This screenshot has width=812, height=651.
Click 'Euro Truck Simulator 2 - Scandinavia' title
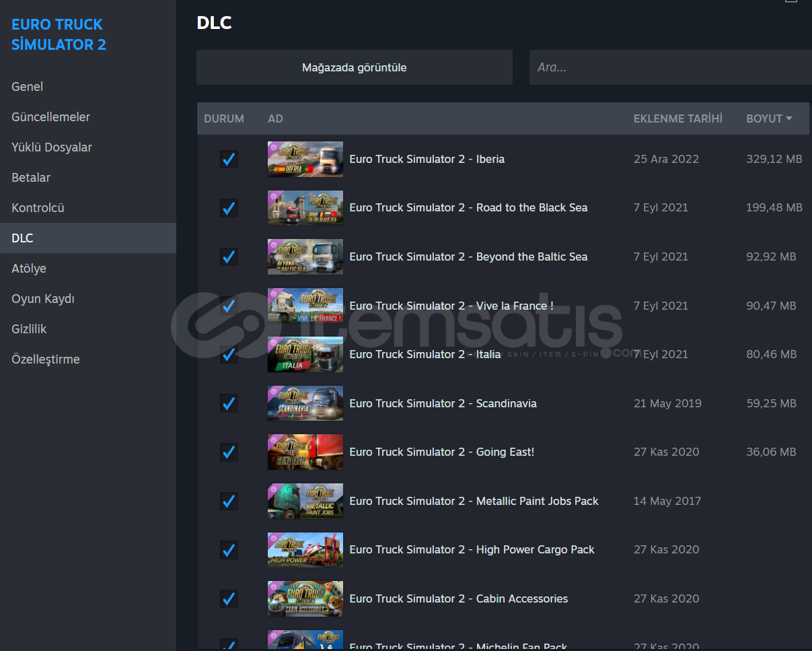443,403
